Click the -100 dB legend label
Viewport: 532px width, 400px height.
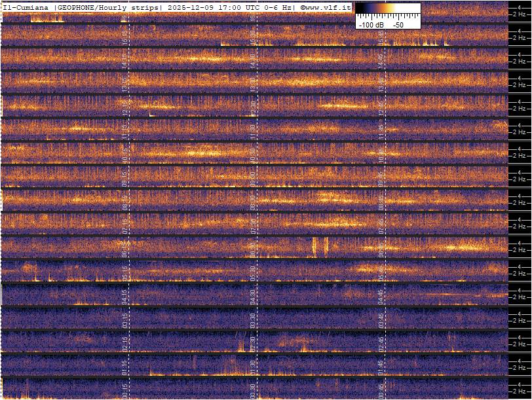click(x=371, y=24)
